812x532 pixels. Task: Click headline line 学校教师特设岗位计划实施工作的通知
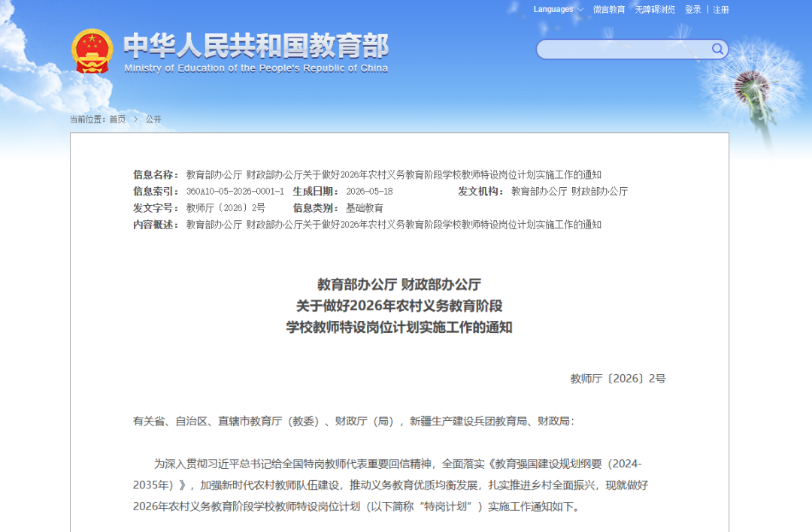pyautogui.click(x=399, y=327)
